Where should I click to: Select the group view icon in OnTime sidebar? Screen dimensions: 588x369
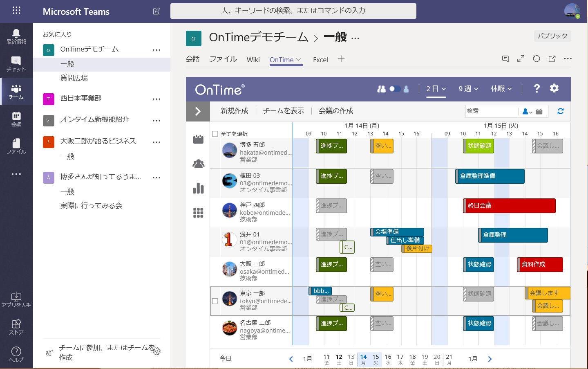[198, 164]
